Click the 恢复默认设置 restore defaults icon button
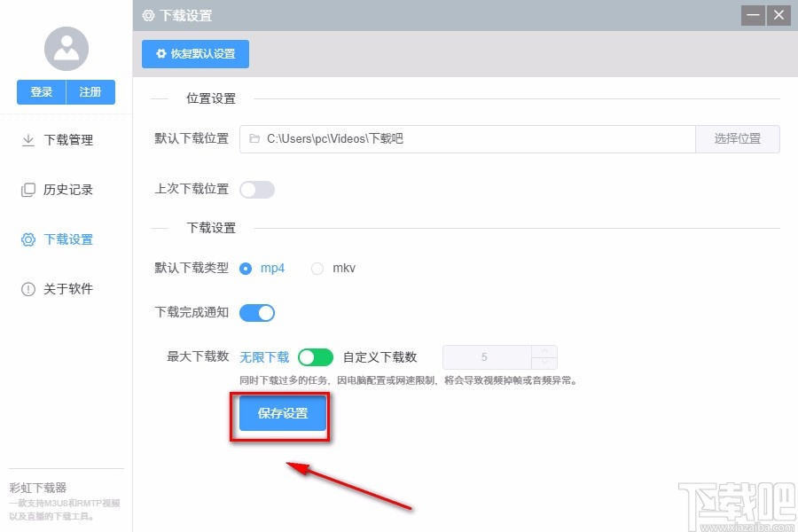 [x=195, y=54]
